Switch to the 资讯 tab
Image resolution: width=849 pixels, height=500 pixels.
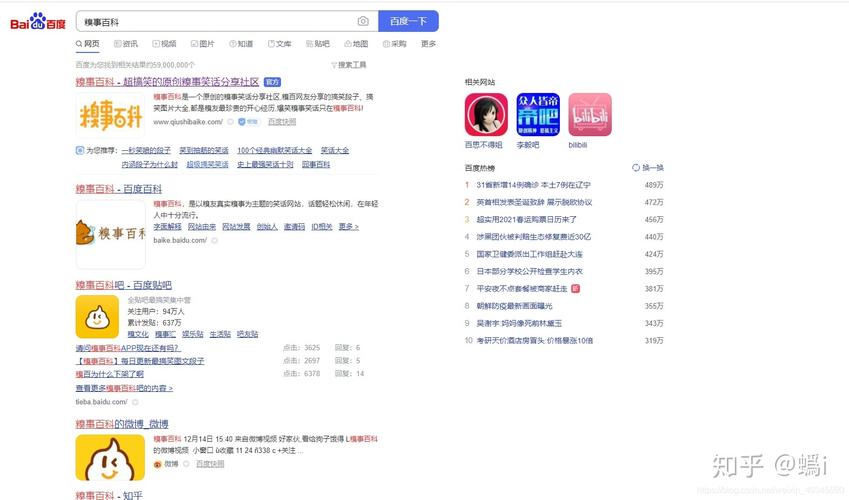pyautogui.click(x=126, y=44)
